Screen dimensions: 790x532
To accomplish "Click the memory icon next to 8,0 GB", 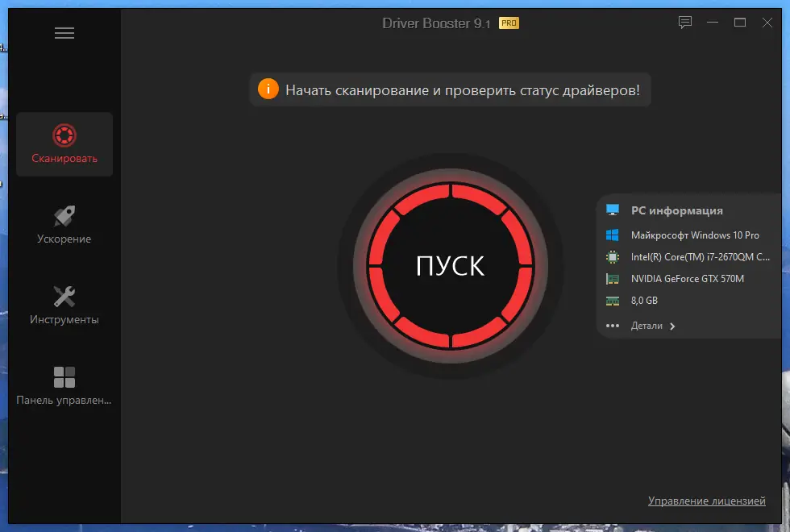I will [x=612, y=300].
